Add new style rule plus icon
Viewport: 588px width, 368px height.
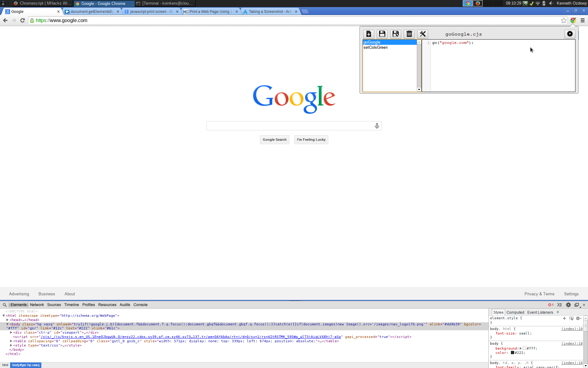pos(564,318)
